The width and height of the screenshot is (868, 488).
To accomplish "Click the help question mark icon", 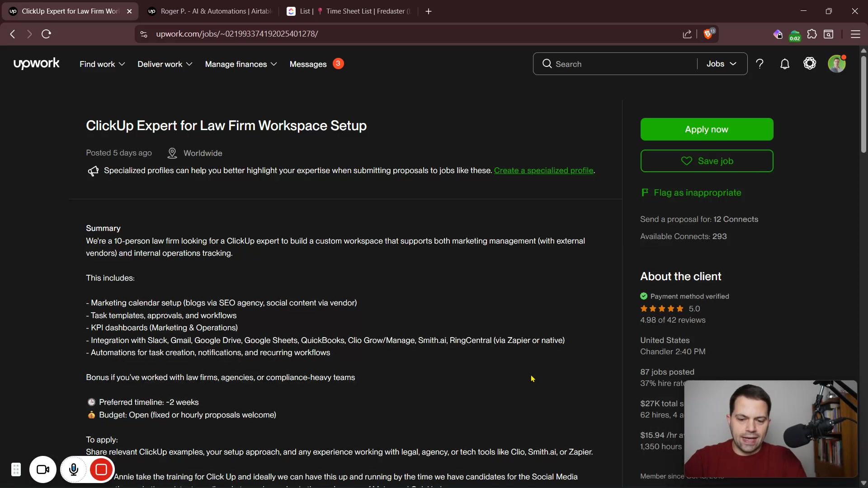I will point(760,64).
